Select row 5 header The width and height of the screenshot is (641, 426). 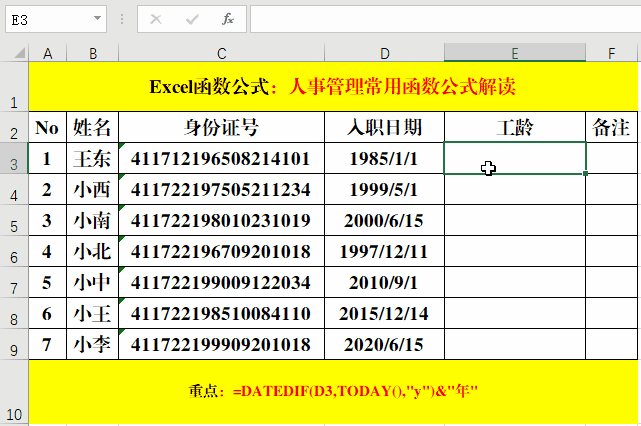(x=14, y=220)
